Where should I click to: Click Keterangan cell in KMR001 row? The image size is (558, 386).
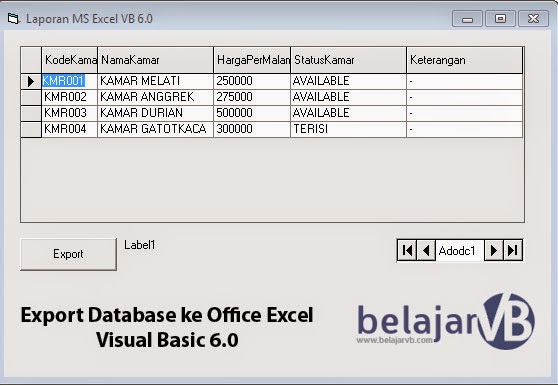coord(465,81)
